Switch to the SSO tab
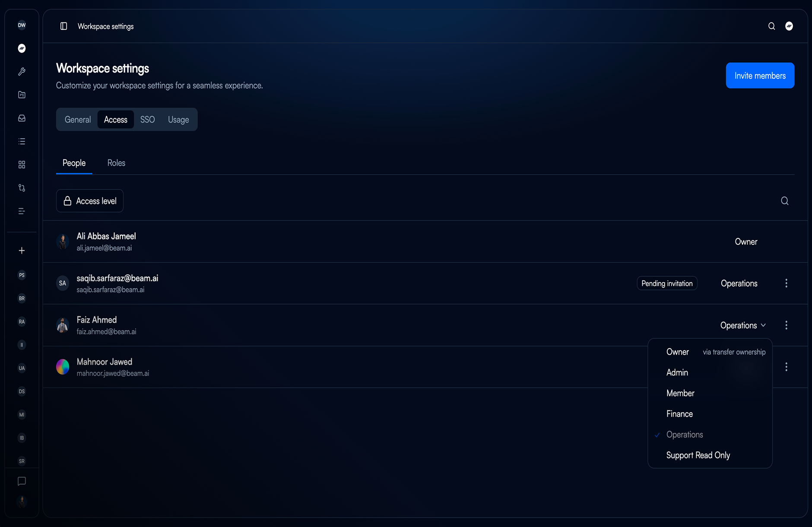The width and height of the screenshot is (812, 527). (147, 120)
